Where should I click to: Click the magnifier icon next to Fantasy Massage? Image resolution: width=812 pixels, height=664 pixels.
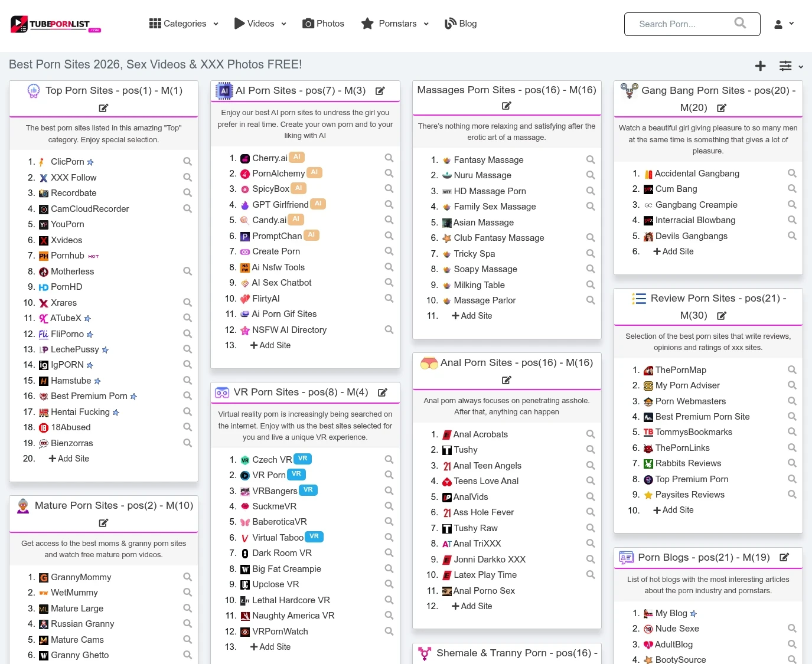(x=591, y=159)
